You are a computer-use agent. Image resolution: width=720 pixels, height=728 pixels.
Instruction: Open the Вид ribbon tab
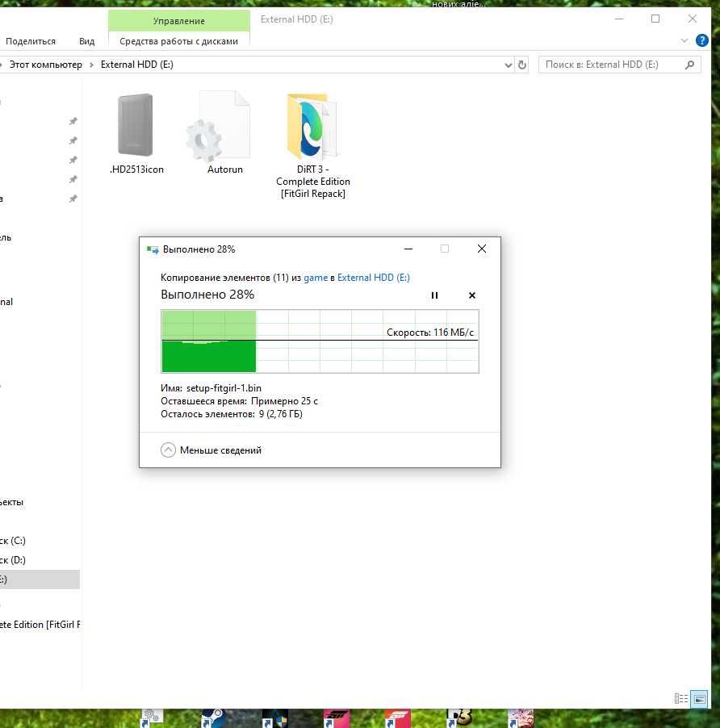tap(87, 41)
